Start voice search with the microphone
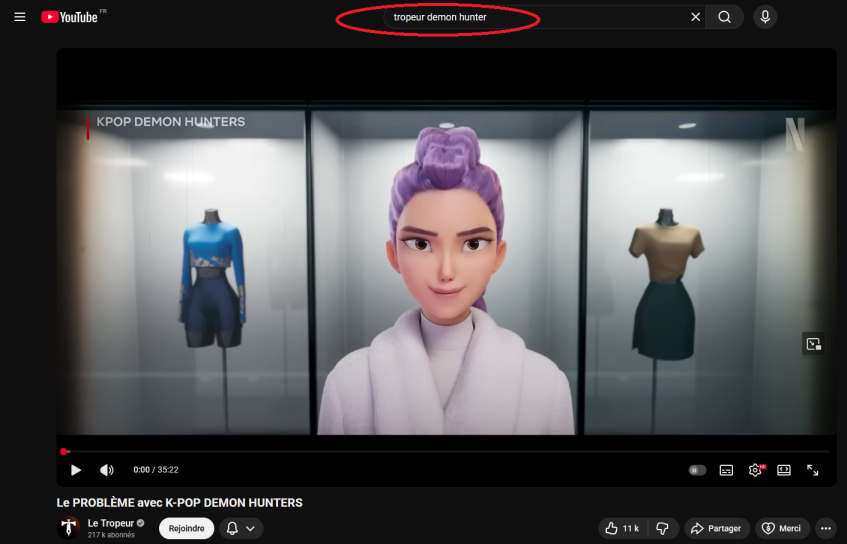Image resolution: width=847 pixels, height=544 pixels. 765,17
